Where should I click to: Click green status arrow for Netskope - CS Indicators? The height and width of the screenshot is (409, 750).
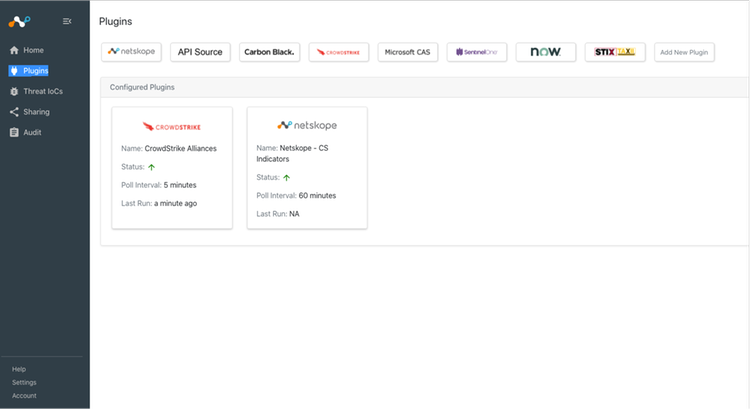287,177
